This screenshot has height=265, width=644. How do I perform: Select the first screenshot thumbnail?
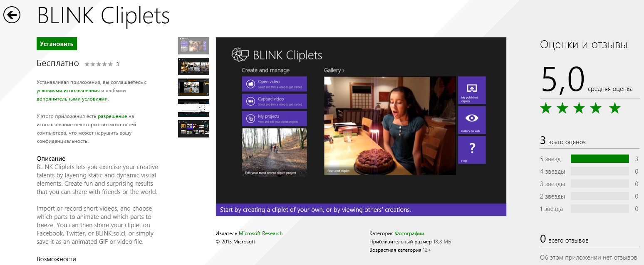pos(193,46)
